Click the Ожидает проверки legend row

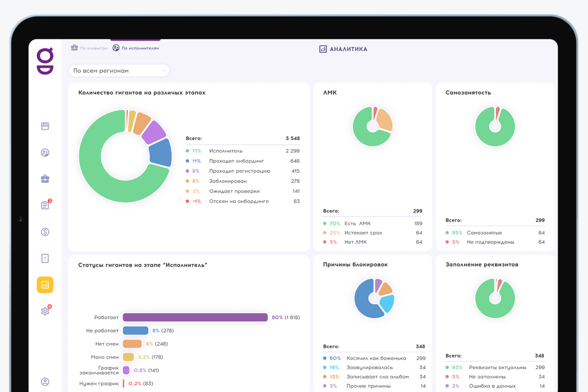[x=243, y=191]
